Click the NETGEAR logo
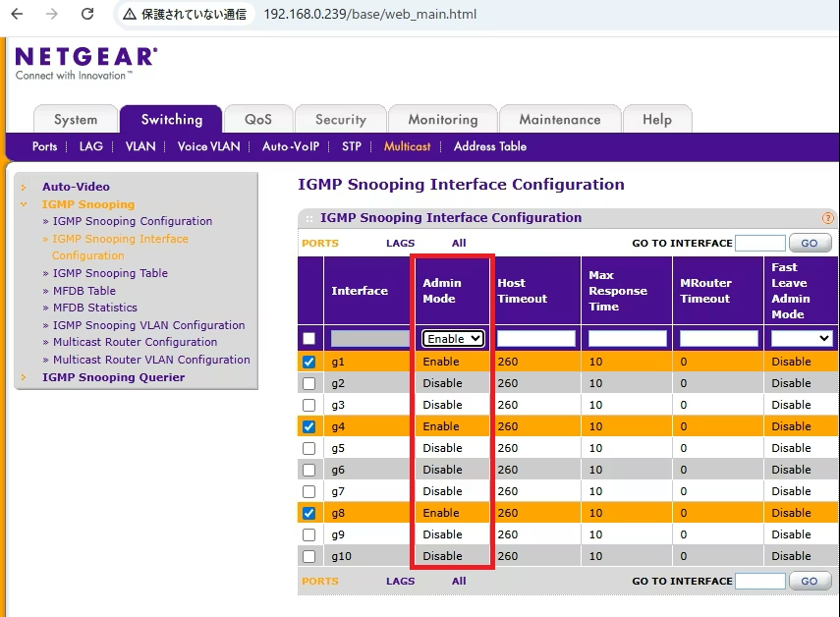840x617 pixels. pyautogui.click(x=84, y=57)
